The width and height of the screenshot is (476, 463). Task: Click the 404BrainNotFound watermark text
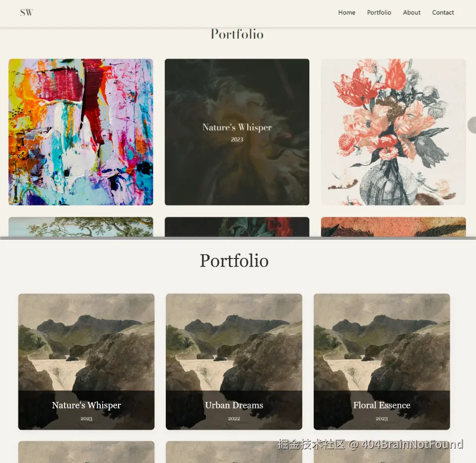(x=412, y=444)
